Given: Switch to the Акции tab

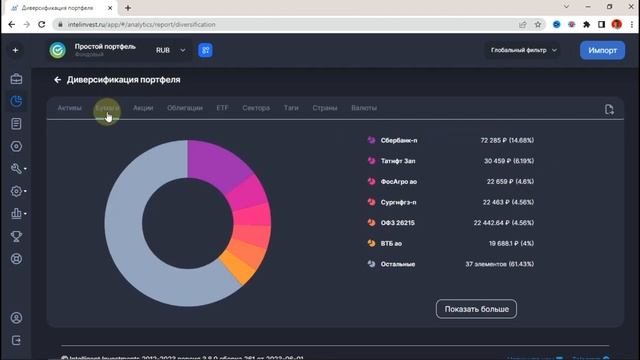Looking at the screenshot, I should 143,108.
